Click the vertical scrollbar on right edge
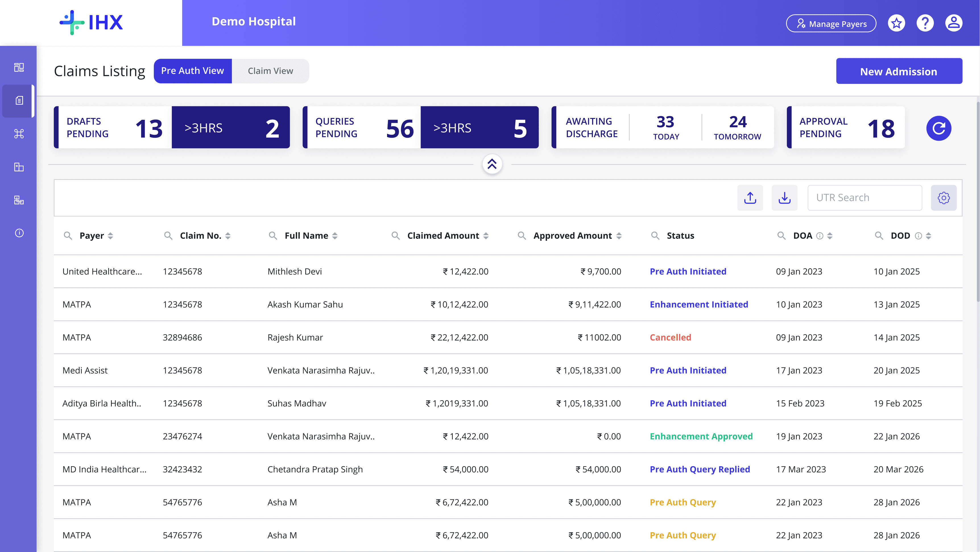 [x=977, y=202]
